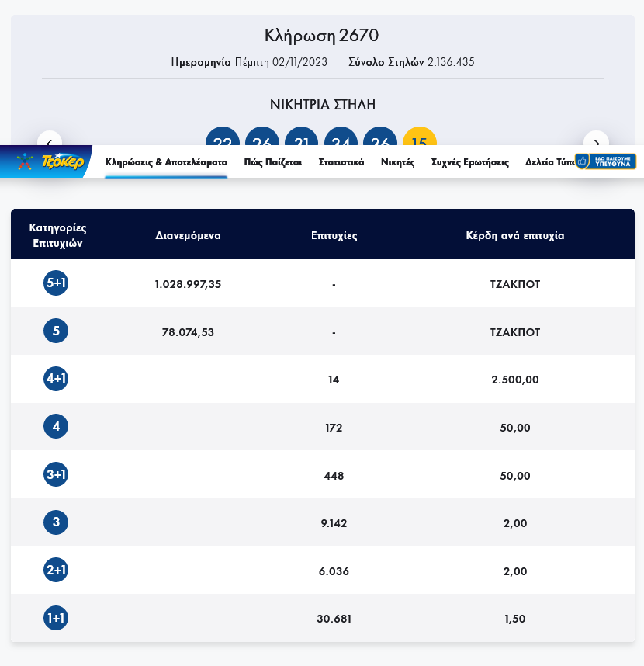Viewport: 644px width, 666px height.
Task: Click the 1.028.997,35 jackpot amount
Action: coord(188,284)
